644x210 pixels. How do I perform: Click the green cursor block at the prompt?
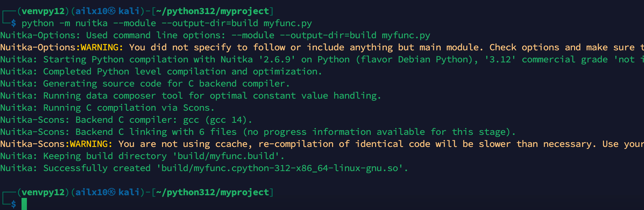pyautogui.click(x=24, y=204)
